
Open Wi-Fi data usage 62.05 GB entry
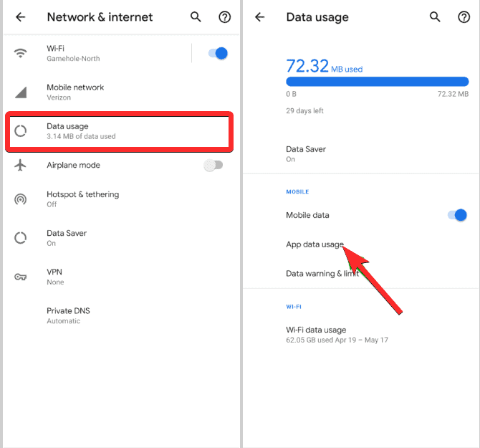360,335
